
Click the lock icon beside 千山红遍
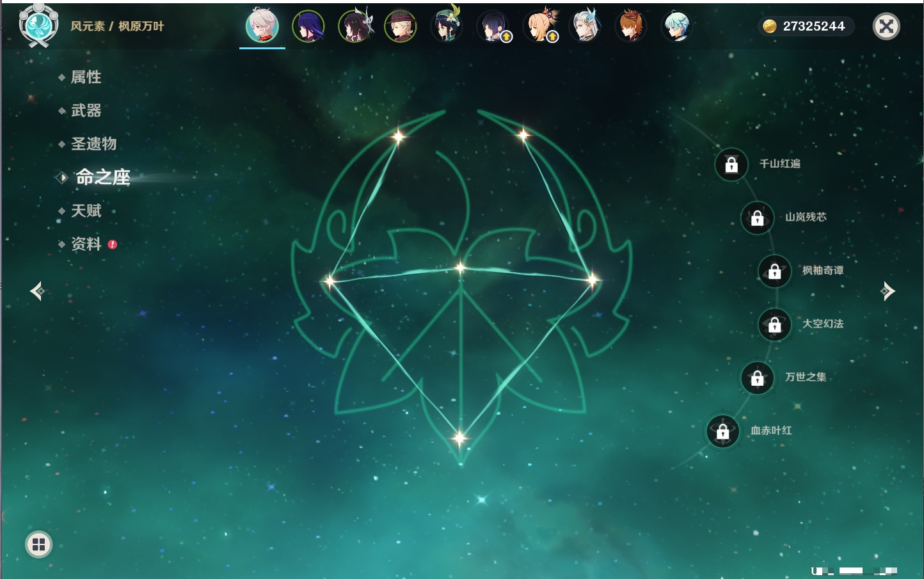pyautogui.click(x=731, y=165)
